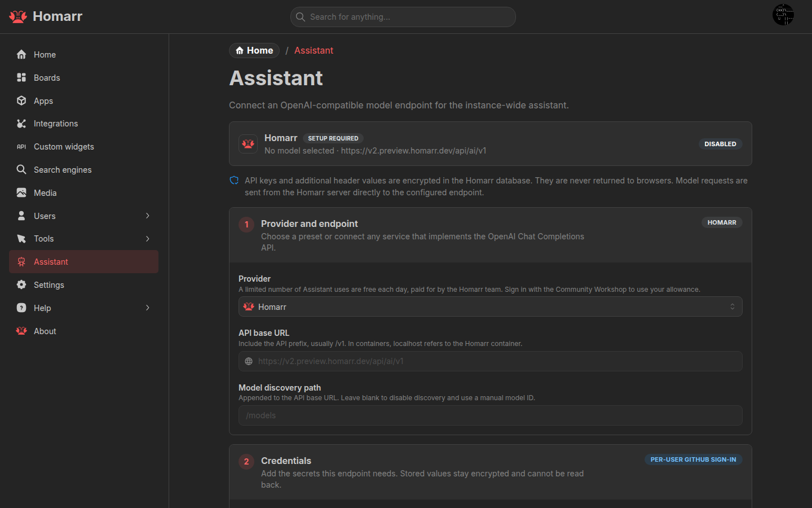The height and width of the screenshot is (508, 812).
Task: Open the user avatar menu
Action: (x=783, y=15)
